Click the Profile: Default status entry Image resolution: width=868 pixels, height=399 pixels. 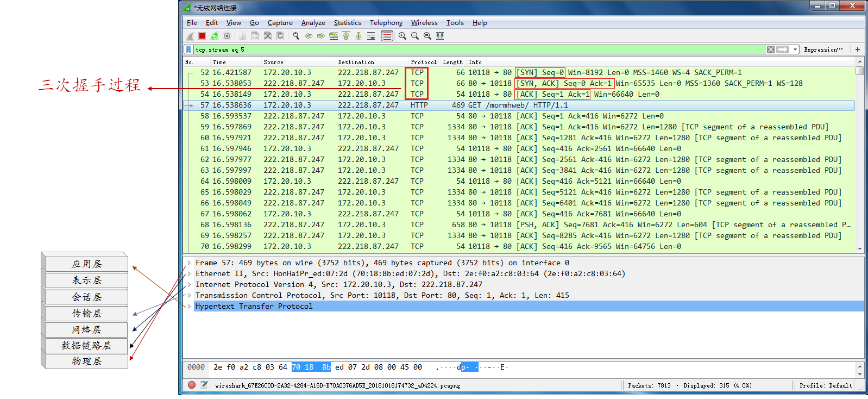click(x=825, y=385)
